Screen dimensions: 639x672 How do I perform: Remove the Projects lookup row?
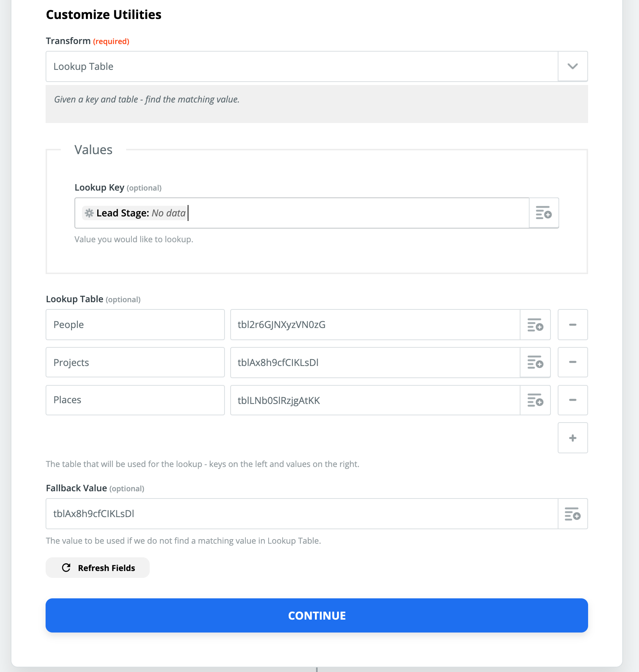click(573, 362)
